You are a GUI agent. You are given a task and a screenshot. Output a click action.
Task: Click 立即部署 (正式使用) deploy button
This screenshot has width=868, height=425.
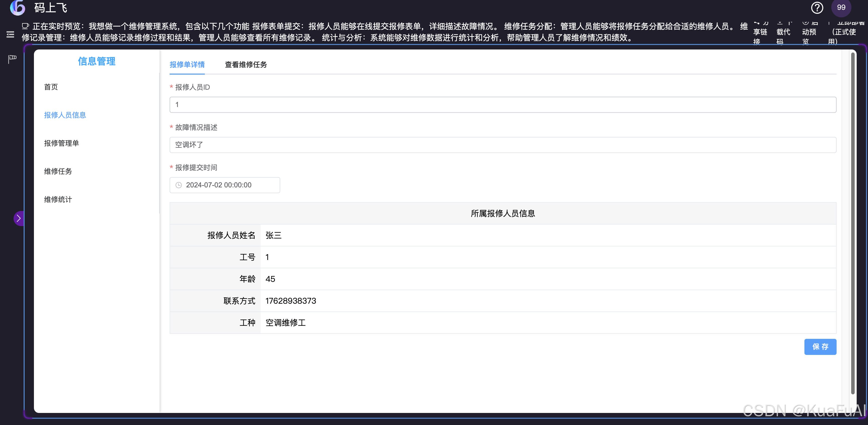(846, 32)
